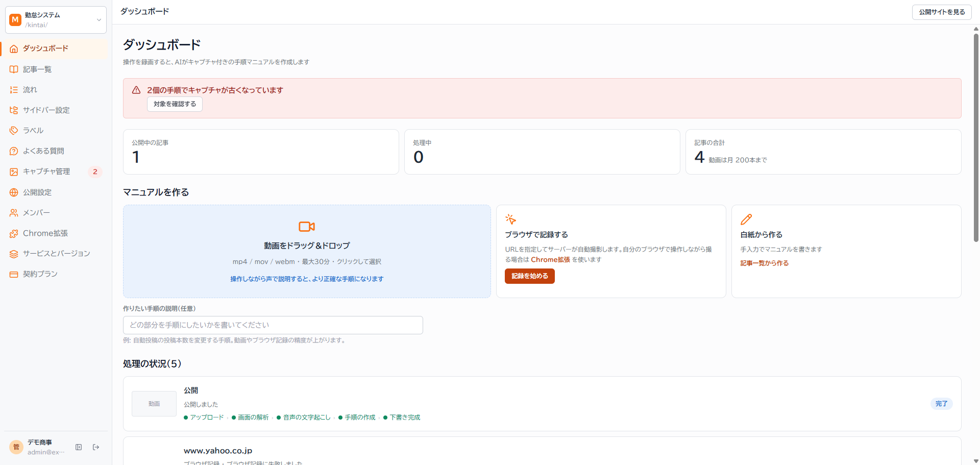Click the sparkle cursor icon on ブラウザで記録する
980x465 pixels.
(510, 219)
